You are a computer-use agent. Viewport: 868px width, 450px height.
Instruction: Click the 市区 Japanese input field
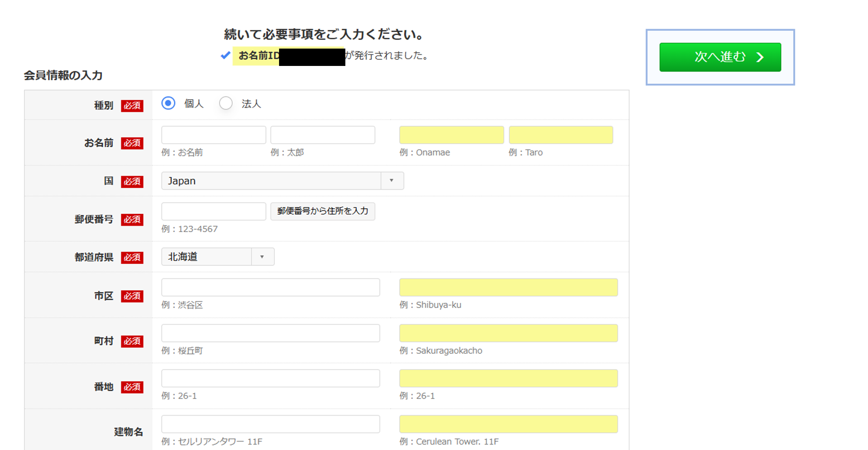271,287
